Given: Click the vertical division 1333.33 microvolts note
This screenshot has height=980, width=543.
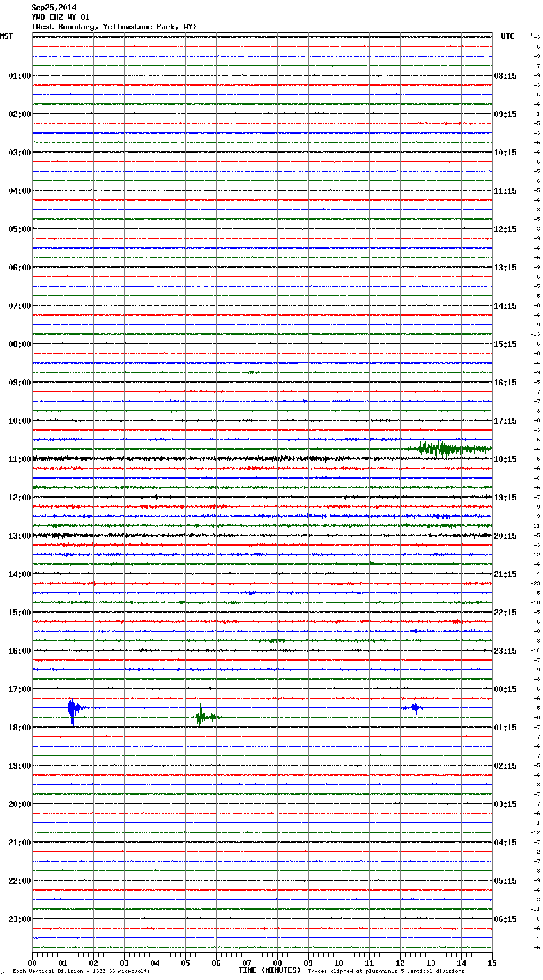Looking at the screenshot, I should click(x=82, y=971).
